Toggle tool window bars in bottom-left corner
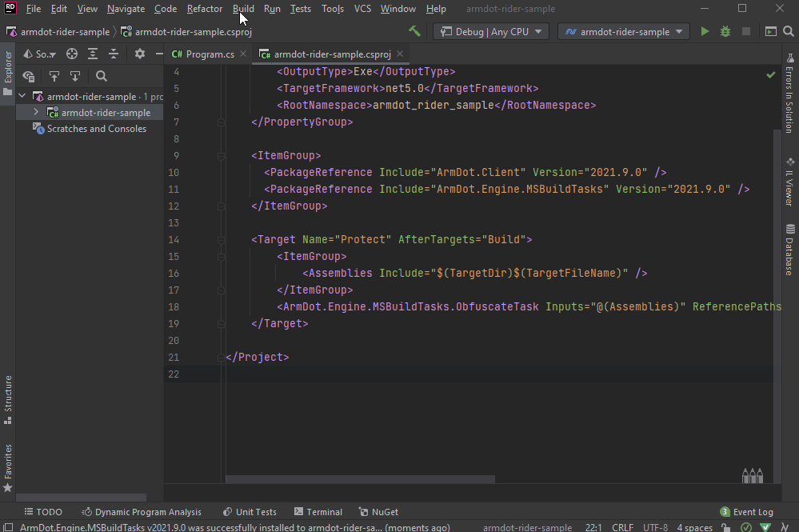 tap(7, 528)
